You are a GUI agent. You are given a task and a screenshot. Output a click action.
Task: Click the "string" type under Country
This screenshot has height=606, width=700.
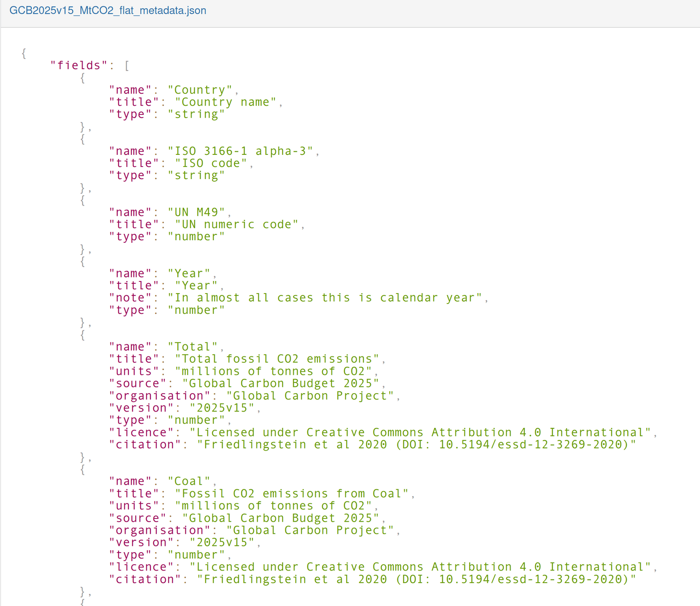point(196,114)
